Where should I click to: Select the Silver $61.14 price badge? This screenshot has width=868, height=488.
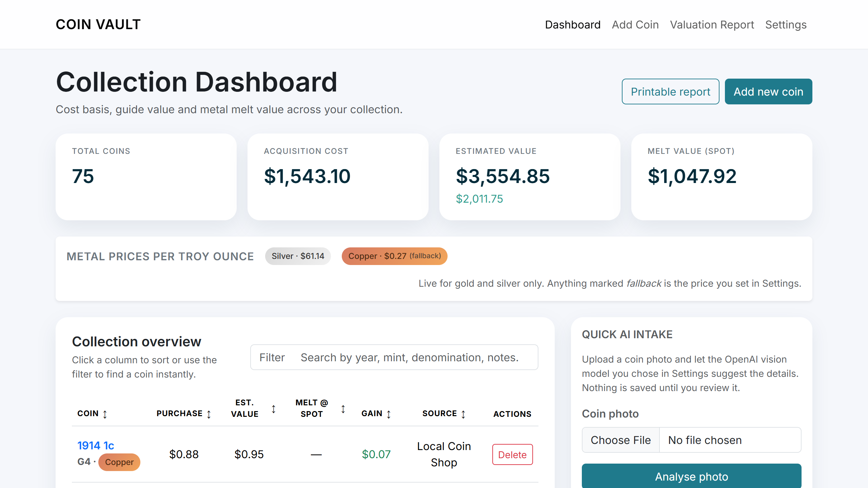click(x=298, y=256)
